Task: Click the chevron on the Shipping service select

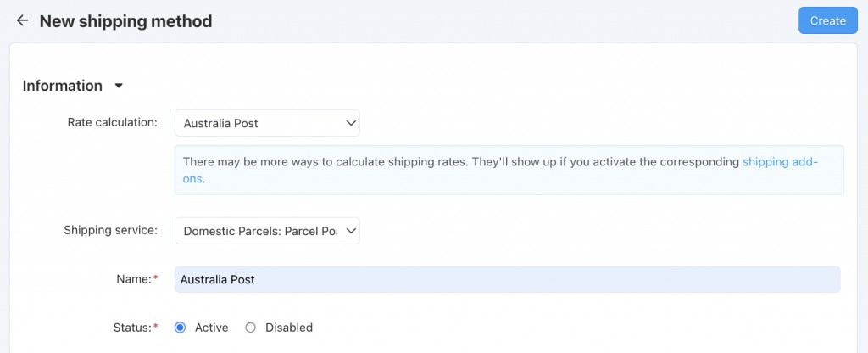Action: point(350,231)
